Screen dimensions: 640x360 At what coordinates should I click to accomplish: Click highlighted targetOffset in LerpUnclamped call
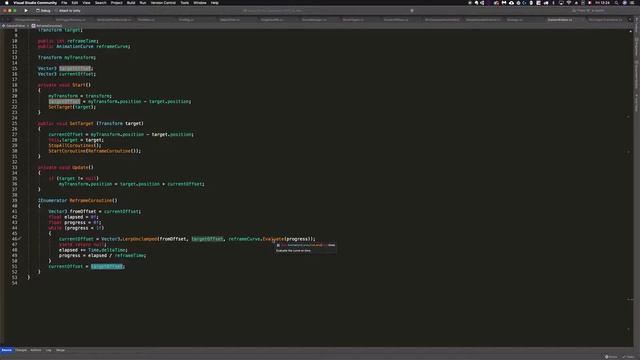207,239
